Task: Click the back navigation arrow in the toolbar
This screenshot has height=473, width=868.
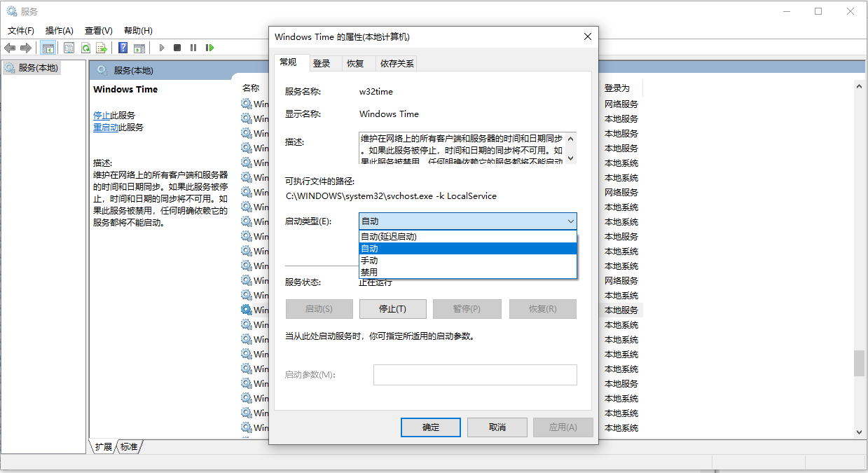Action: 10,48
